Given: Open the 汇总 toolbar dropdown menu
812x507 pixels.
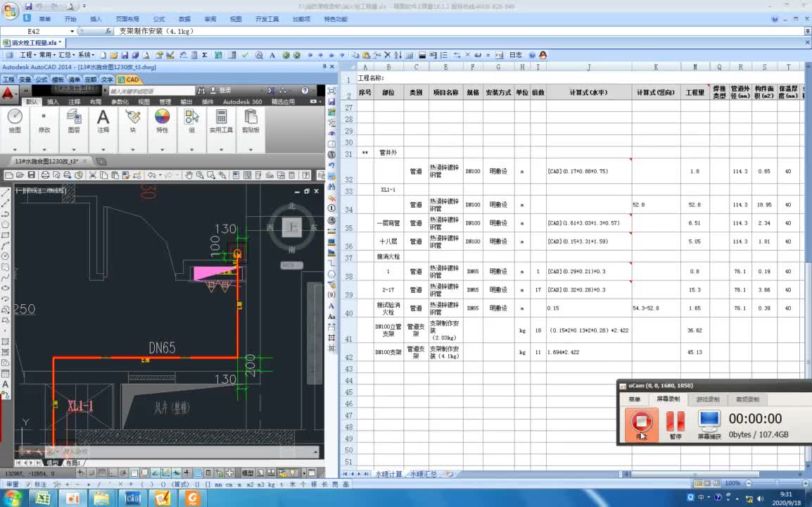Looking at the screenshot, I should coord(66,55).
